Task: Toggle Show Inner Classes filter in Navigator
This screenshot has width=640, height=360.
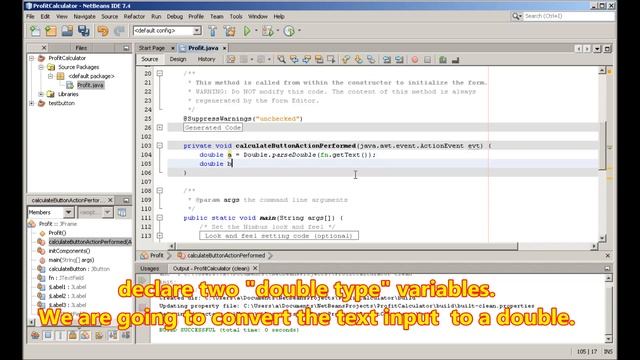Action: click(x=85, y=335)
